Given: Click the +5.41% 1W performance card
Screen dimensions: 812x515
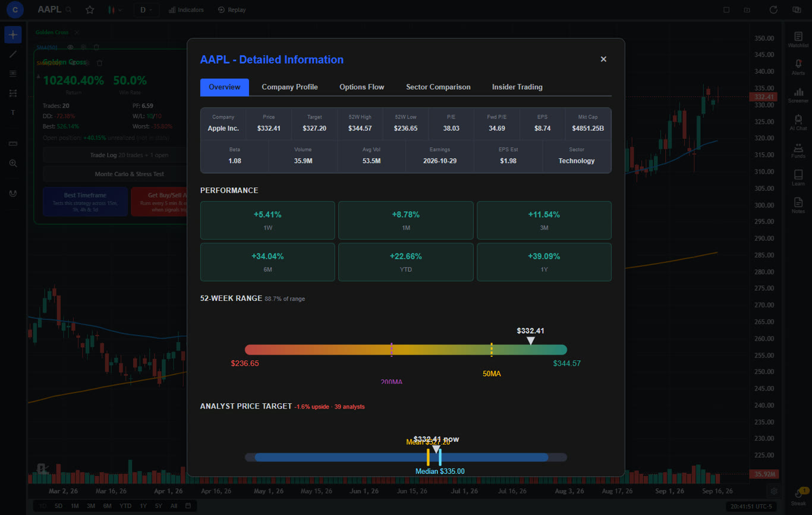Looking at the screenshot, I should click(x=267, y=221).
